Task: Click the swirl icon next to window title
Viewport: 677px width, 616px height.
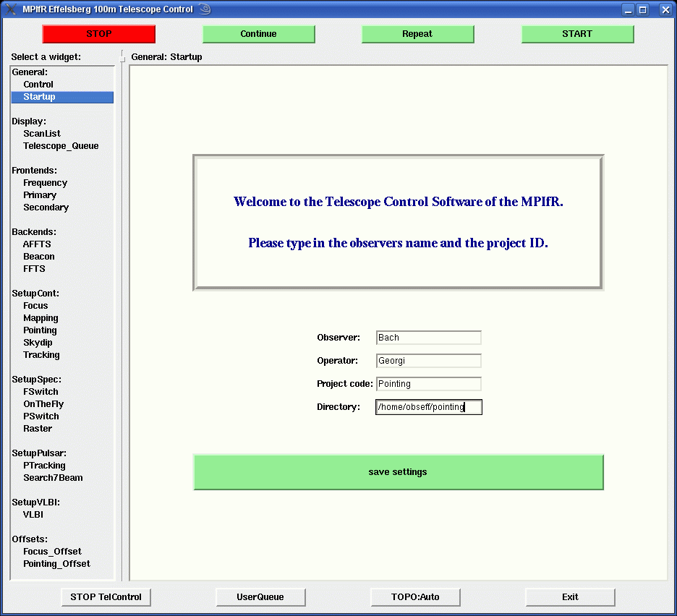Action: tap(205, 9)
